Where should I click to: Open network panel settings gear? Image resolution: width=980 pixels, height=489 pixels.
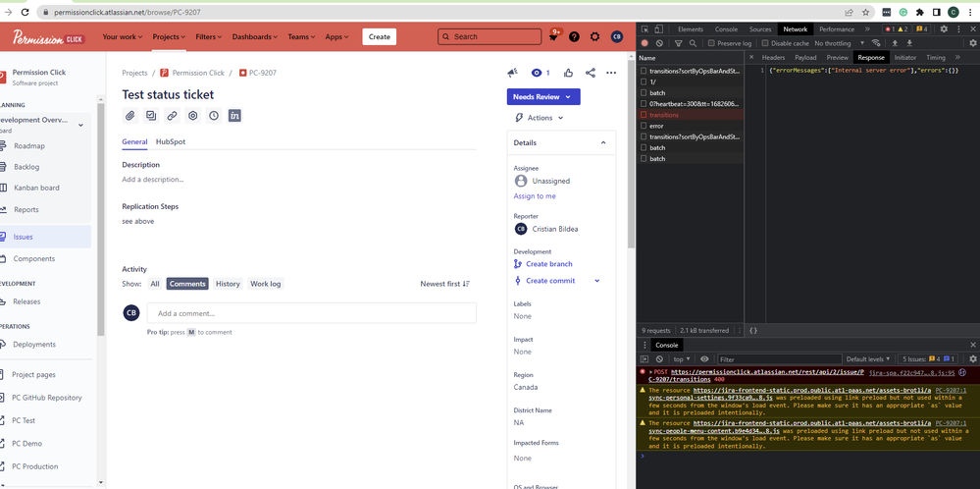tap(972, 43)
